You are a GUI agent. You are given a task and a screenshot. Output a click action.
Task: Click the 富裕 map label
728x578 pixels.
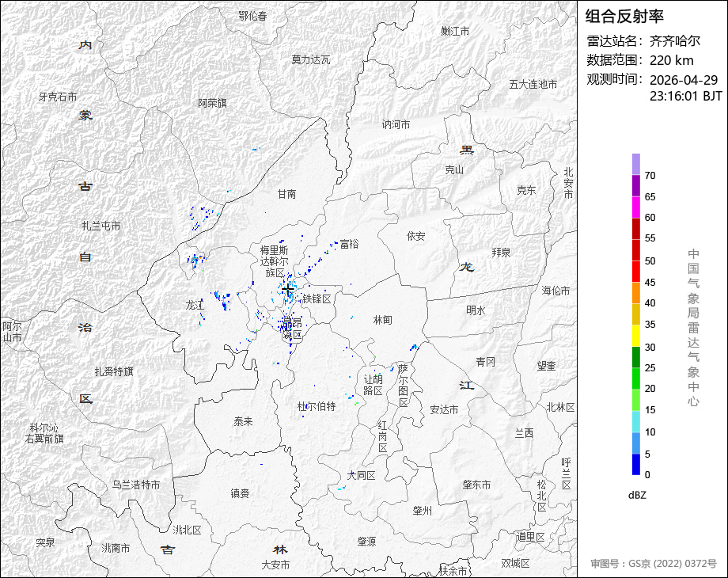(349, 243)
